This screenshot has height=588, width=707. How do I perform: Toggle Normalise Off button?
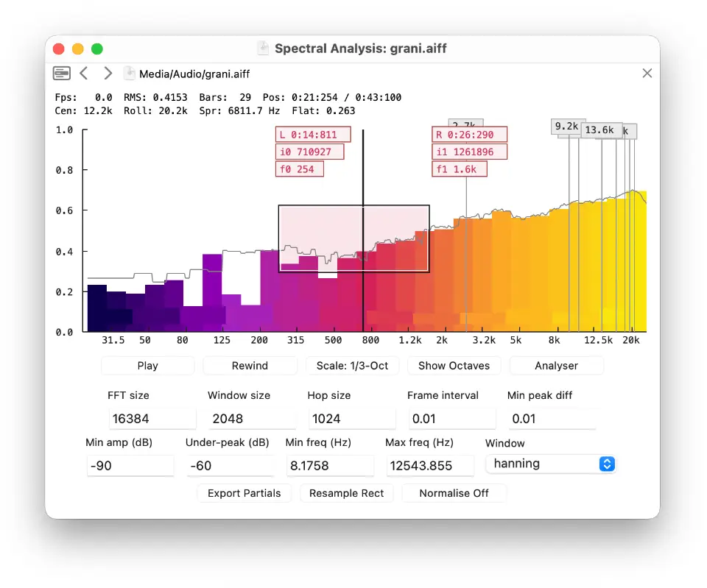tap(454, 493)
